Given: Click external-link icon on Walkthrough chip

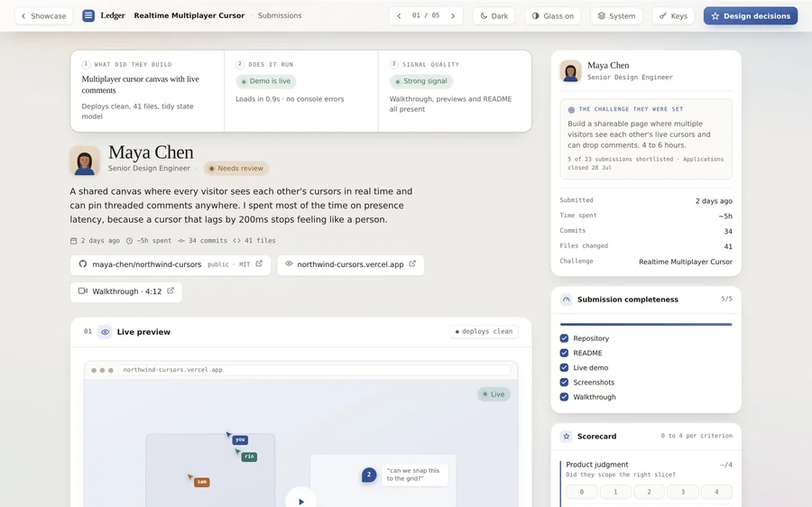Looking at the screenshot, I should pyautogui.click(x=171, y=290).
